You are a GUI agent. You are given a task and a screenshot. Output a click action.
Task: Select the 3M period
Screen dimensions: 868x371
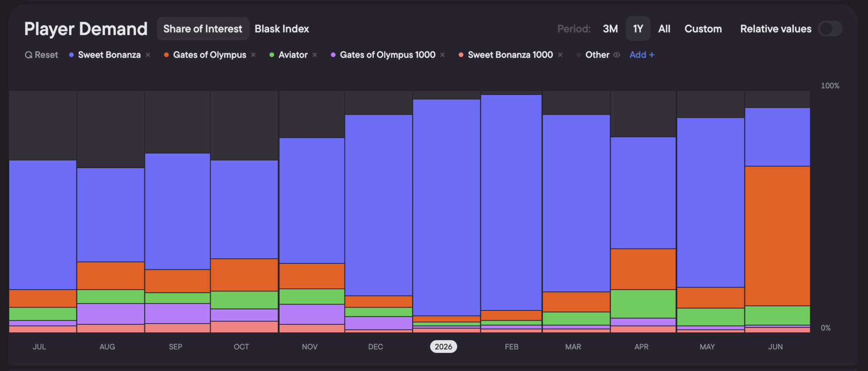click(x=610, y=29)
